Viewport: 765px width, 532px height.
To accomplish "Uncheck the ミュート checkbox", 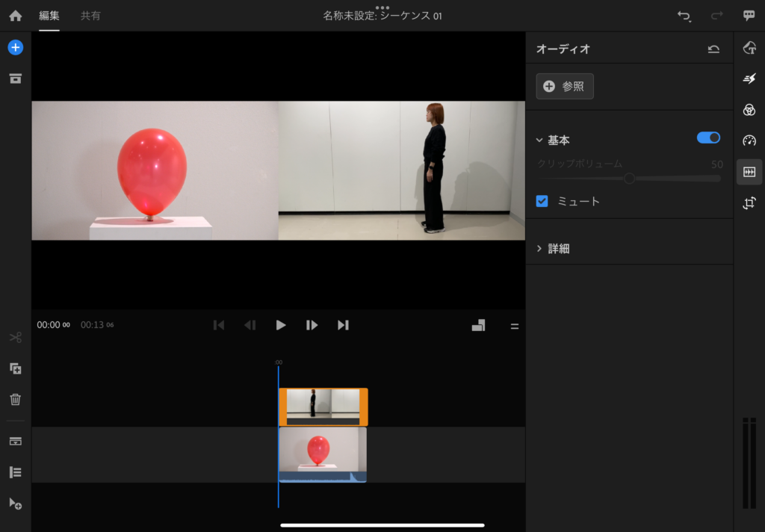I will [542, 201].
